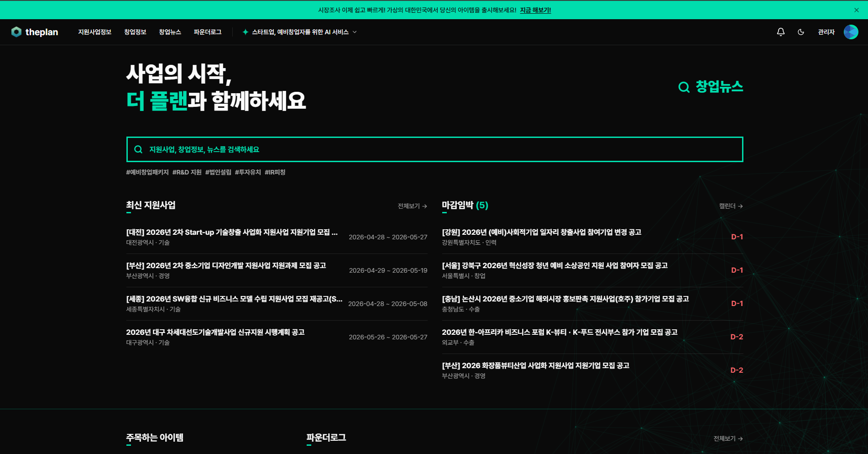Click the 최신 지원사업 heading
The width and height of the screenshot is (868, 454).
pyautogui.click(x=151, y=205)
